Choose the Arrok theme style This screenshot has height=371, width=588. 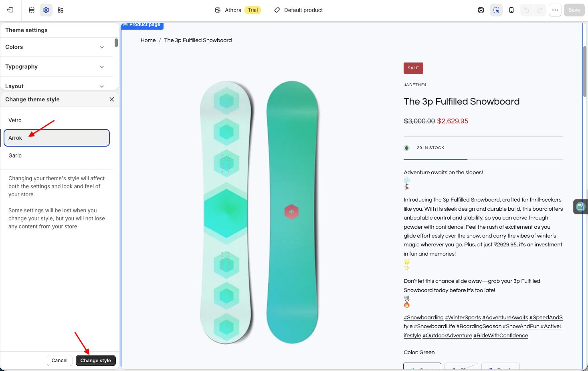point(57,138)
